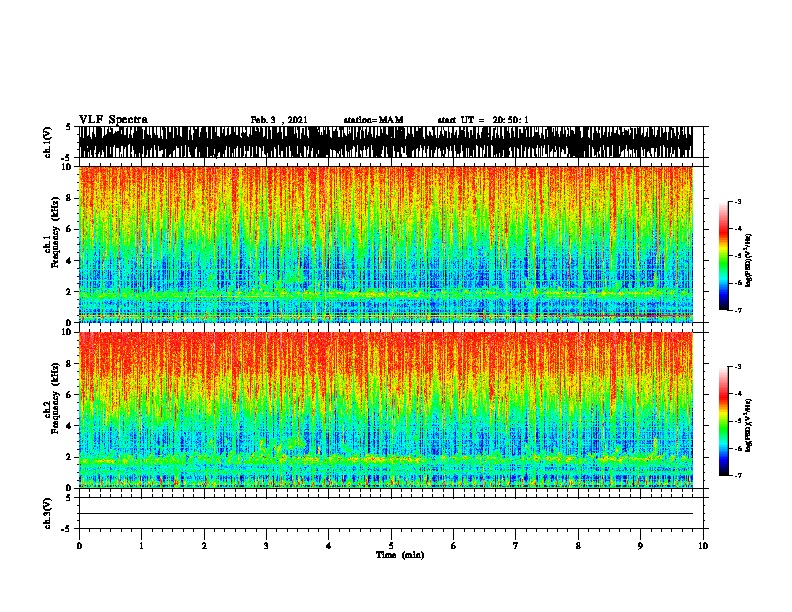
Task: Click the "-7" label on ch.1 colorbar
Action: [737, 310]
